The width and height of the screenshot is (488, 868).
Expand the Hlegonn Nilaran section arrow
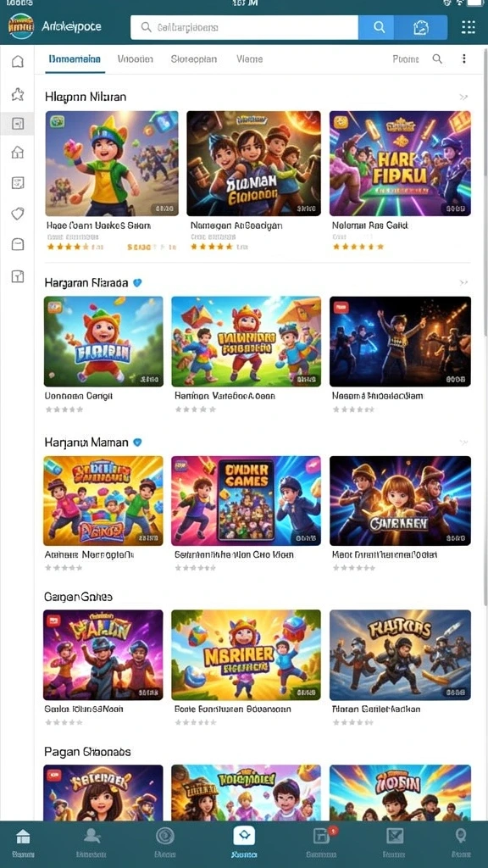coord(463,97)
